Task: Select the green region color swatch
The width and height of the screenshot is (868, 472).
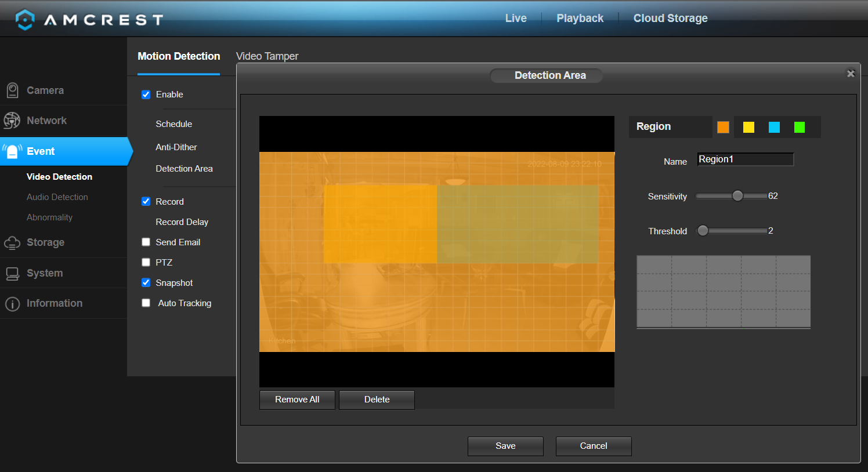Action: tap(800, 127)
